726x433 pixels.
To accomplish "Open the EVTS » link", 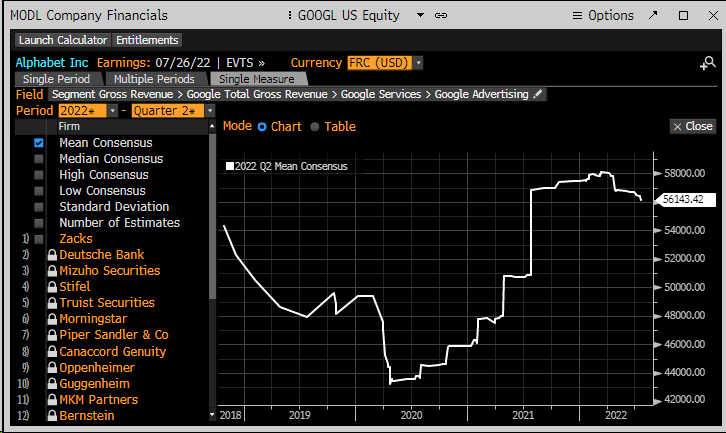I will pos(245,63).
